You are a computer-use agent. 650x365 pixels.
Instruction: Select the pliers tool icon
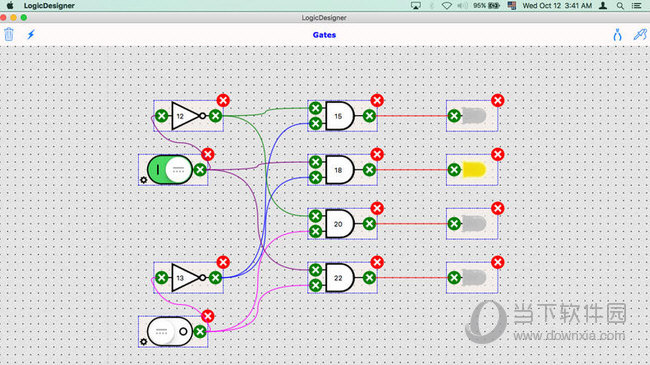pos(617,34)
